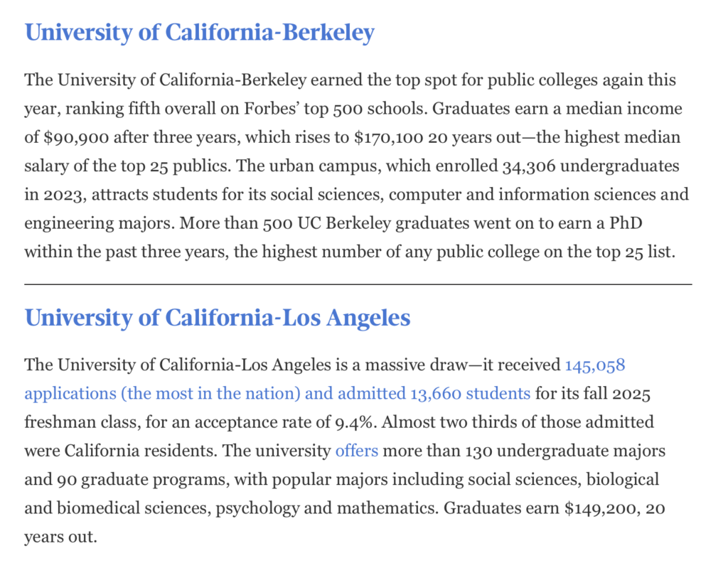Click the '$90,900' median income figure
This screenshot has height=568, width=728.
pyautogui.click(x=77, y=137)
